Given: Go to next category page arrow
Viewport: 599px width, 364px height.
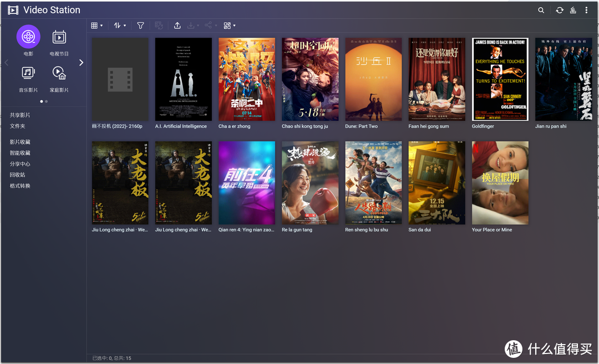Looking at the screenshot, I should 81,63.
